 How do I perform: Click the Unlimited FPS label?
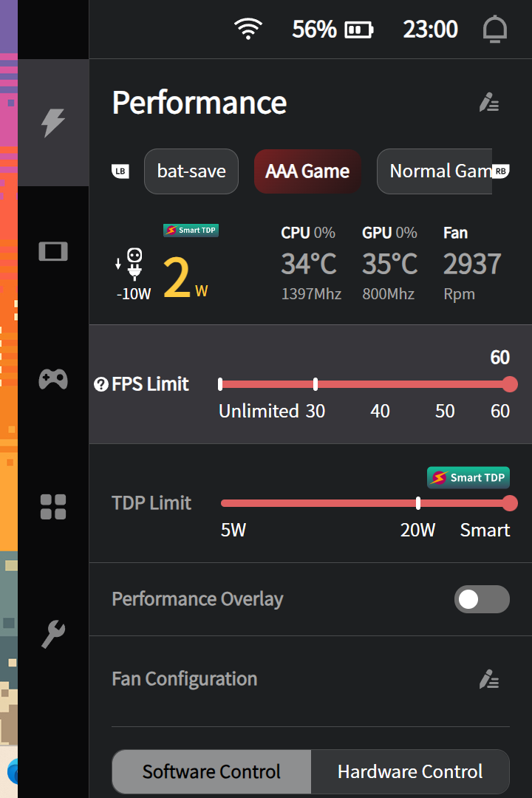[x=259, y=411]
